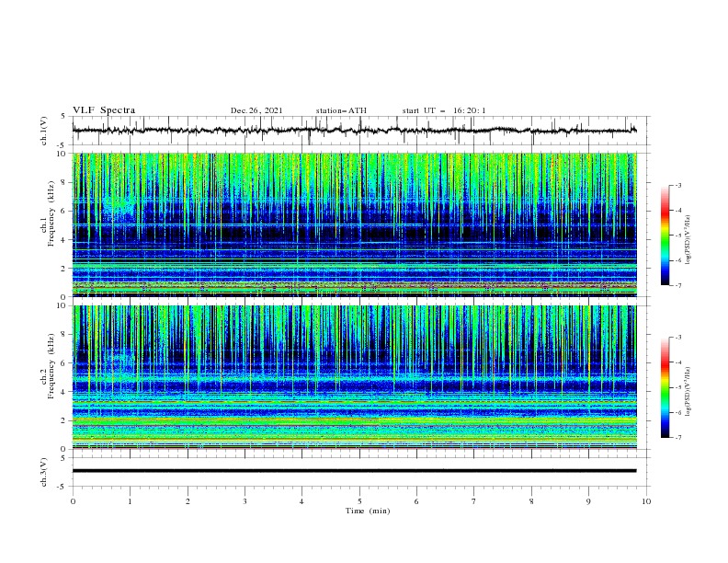
Task: Select the "Time (min)" x-axis title
Action: point(368,511)
